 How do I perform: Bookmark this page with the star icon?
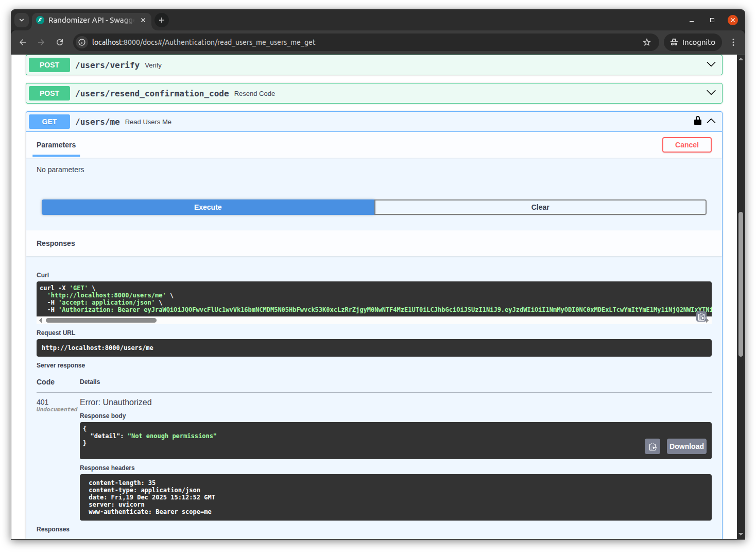click(x=647, y=42)
